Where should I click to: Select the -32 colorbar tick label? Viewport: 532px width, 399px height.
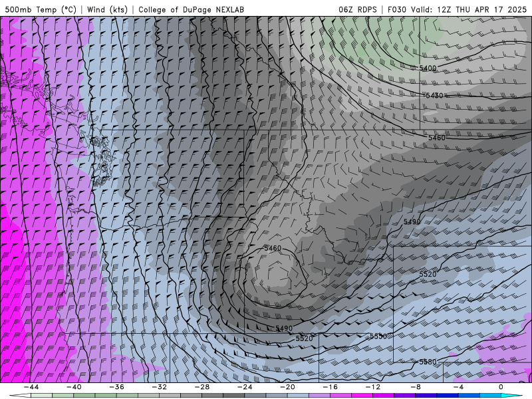[159, 387]
